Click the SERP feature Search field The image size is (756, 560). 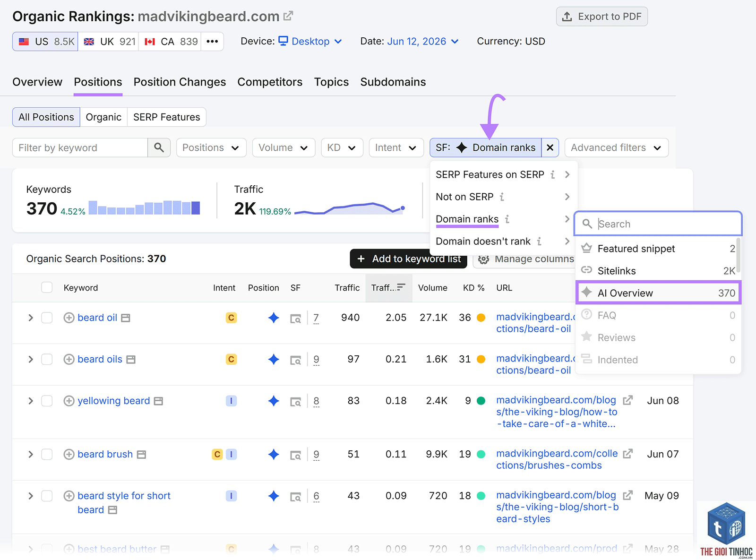pyautogui.click(x=658, y=224)
